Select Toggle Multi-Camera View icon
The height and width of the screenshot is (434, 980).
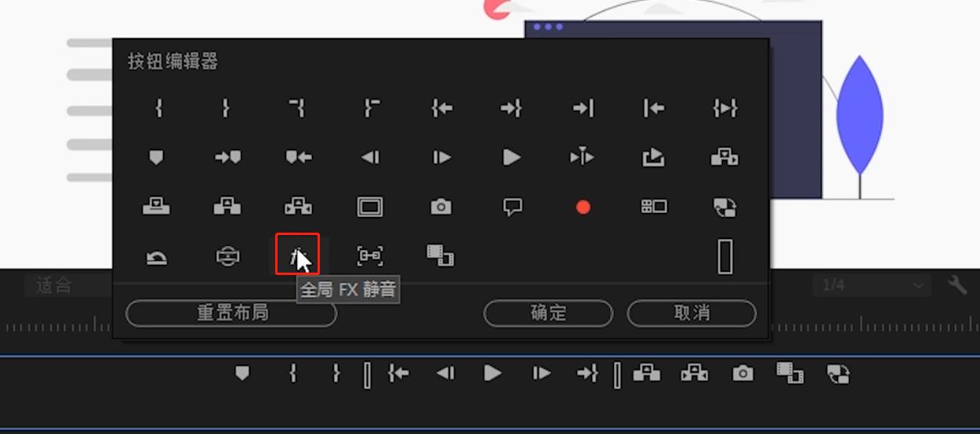pyautogui.click(x=654, y=207)
